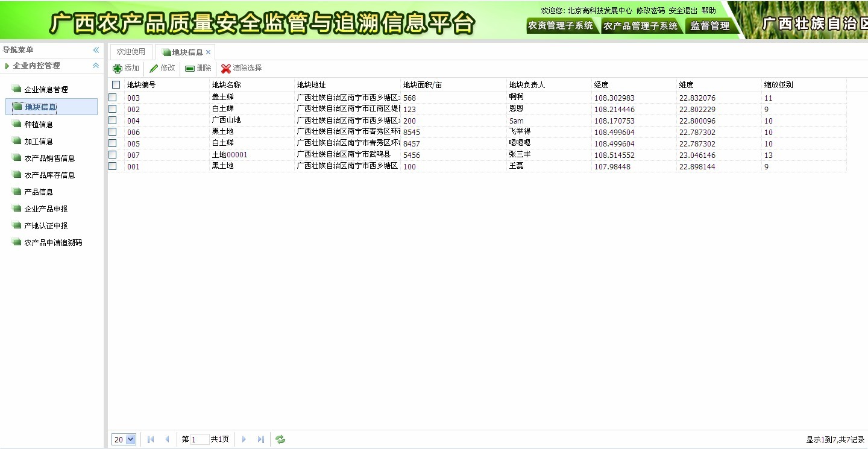Collapse the 企业内控管理 accordion panel
The width and height of the screenshot is (868, 449).
point(96,66)
